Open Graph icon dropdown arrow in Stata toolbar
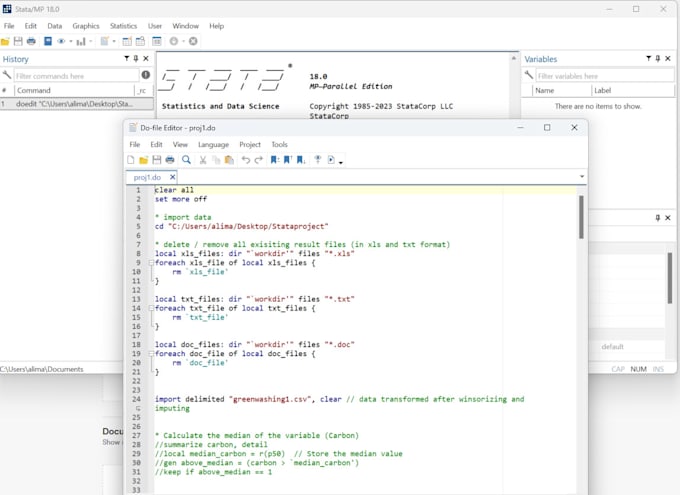Image resolution: width=680 pixels, height=495 pixels. (x=90, y=41)
